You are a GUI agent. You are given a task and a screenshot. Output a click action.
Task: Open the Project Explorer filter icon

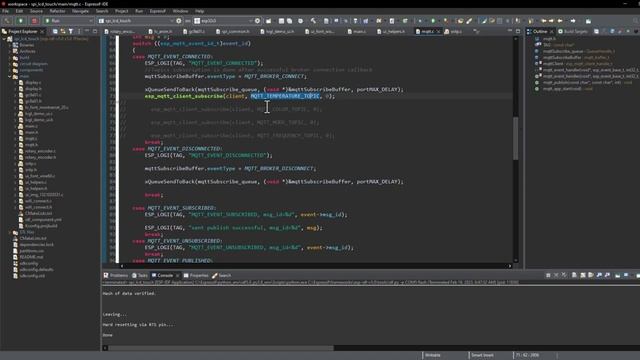coord(71,31)
